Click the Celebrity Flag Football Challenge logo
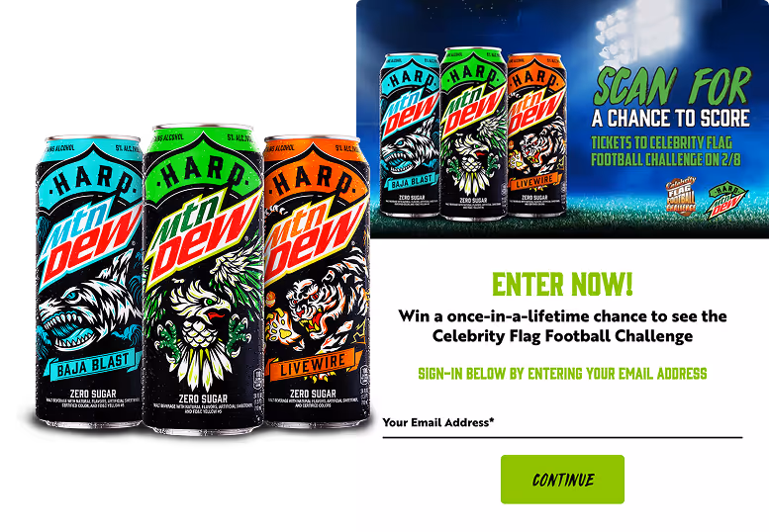The image size is (769, 532). [x=681, y=197]
